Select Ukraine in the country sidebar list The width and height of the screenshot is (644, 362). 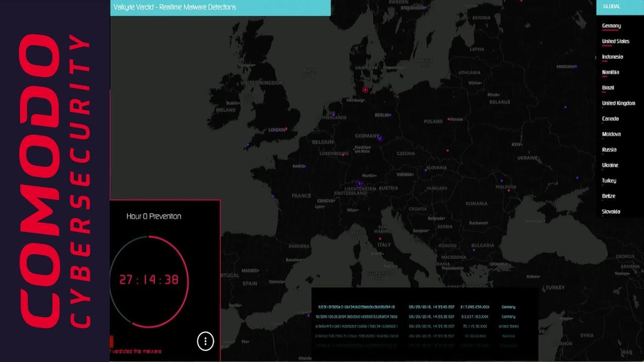coord(610,165)
